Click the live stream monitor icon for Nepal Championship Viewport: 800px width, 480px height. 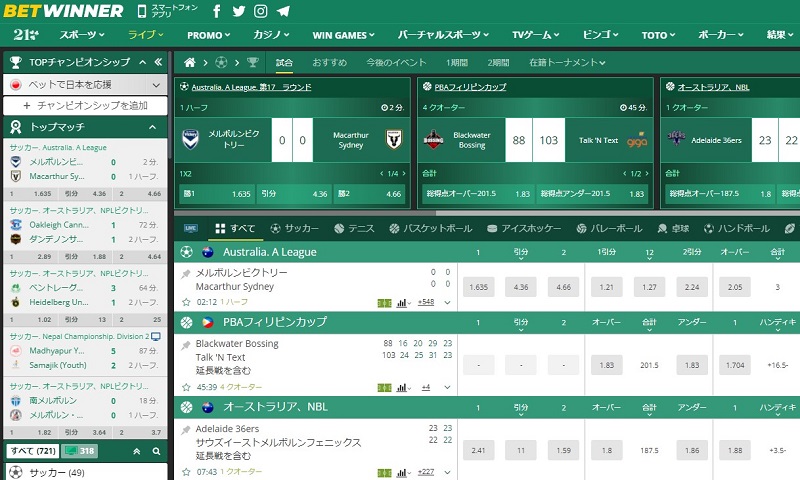(156, 337)
